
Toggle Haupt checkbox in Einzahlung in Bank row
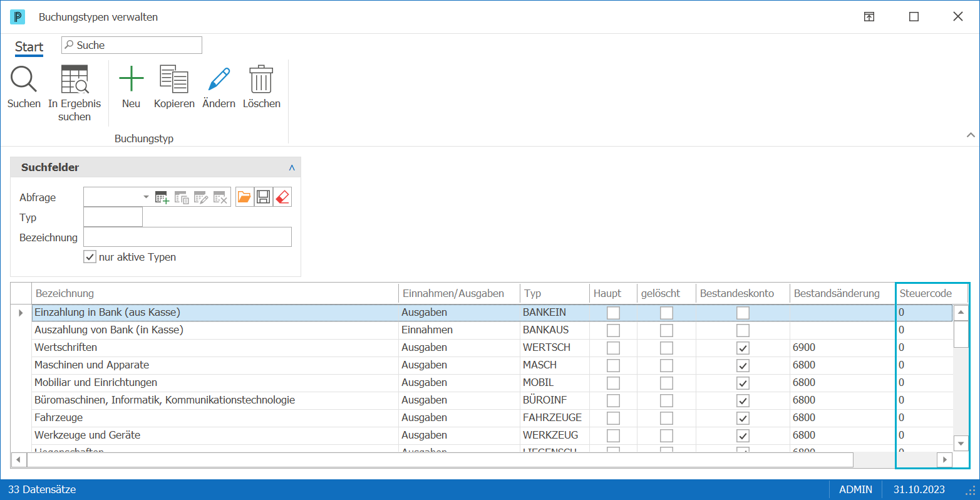tap(614, 313)
